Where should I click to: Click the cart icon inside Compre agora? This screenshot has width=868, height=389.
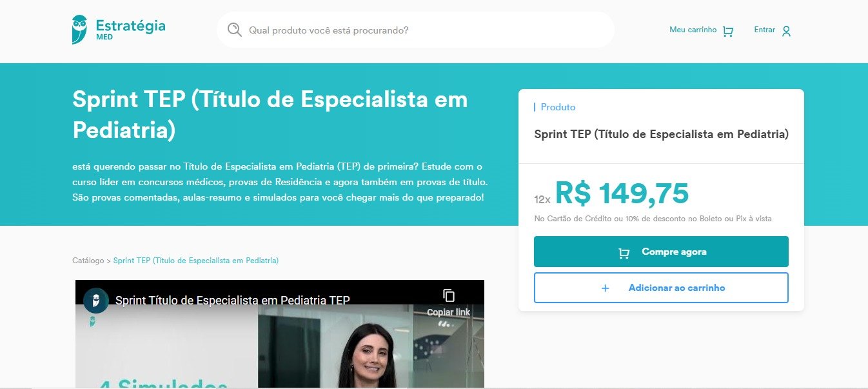(x=624, y=253)
